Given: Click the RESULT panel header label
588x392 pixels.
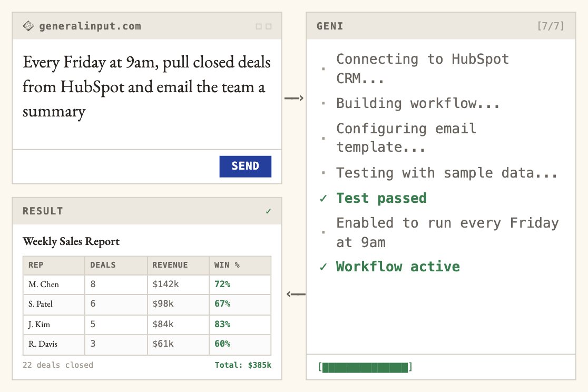Looking at the screenshot, I should [x=43, y=211].
